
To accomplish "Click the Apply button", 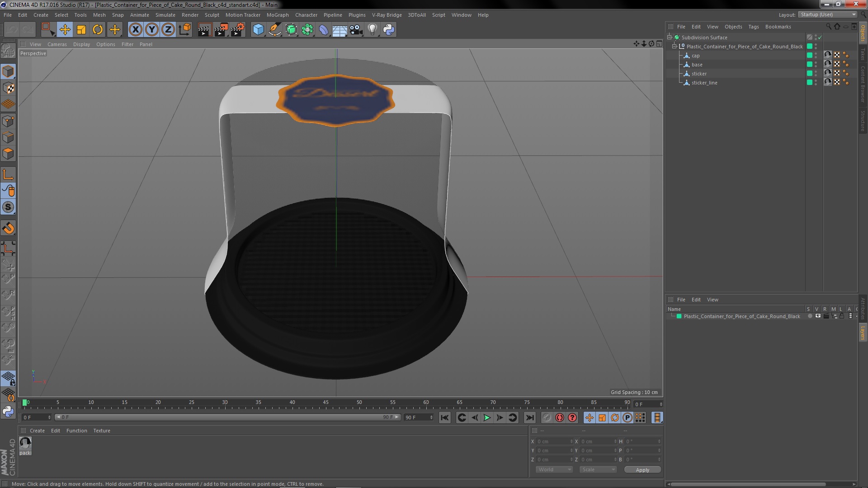I will [642, 470].
